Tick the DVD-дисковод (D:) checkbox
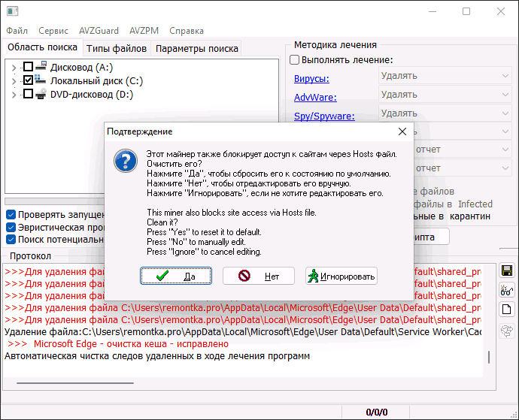This screenshot has width=519, height=420. (28, 94)
